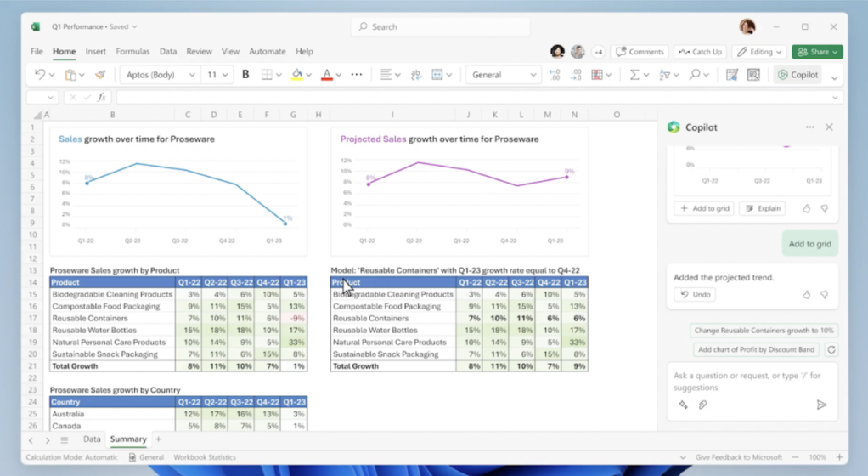
Task: Click the Copilot send arrow
Action: coord(821,405)
